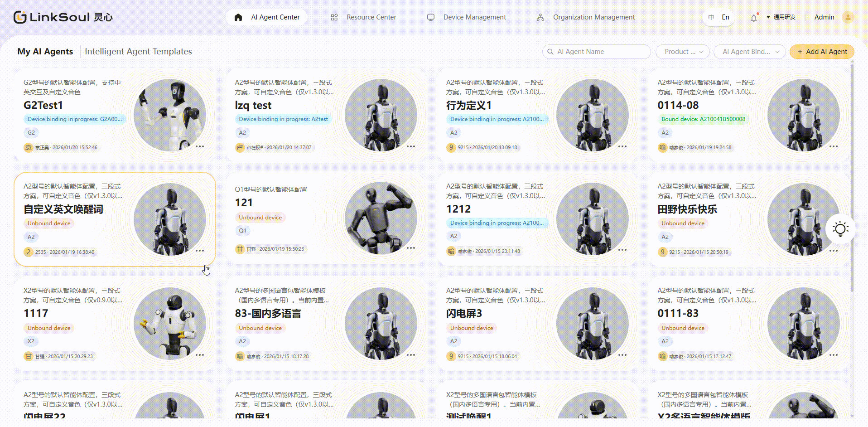Open more options on G2Test1 card

coord(200,146)
